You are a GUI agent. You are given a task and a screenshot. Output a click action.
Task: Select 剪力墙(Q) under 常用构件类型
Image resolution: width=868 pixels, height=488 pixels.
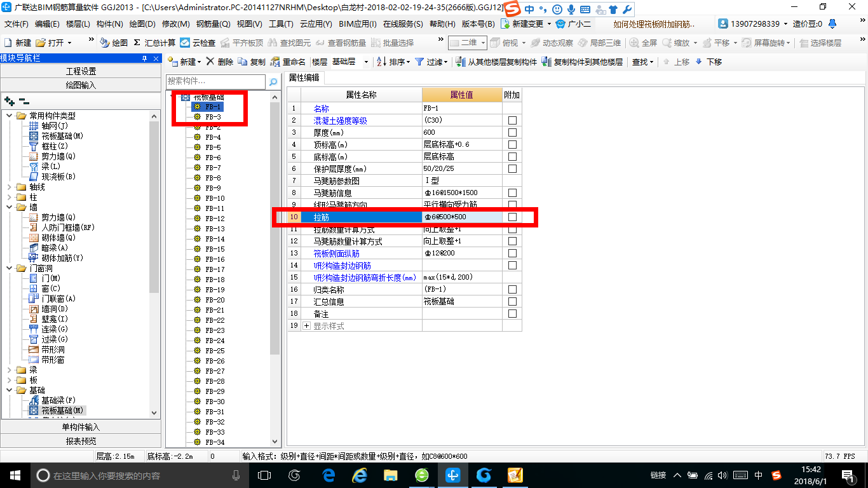coord(53,156)
